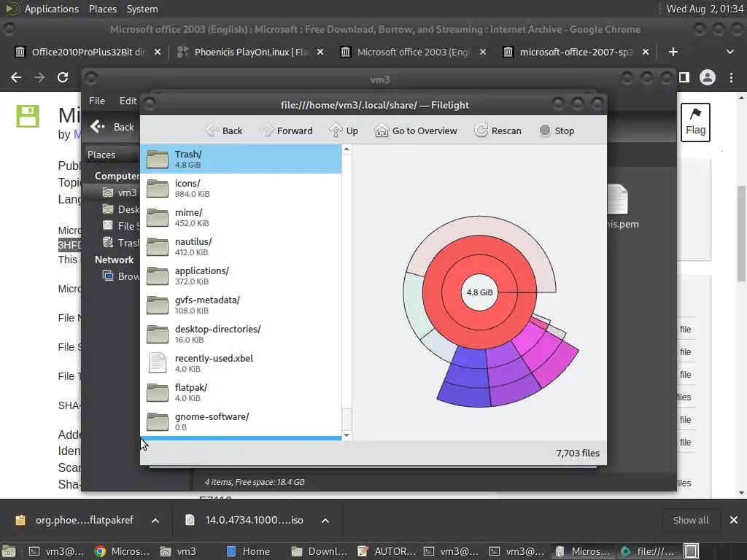
Task: Select the flatpak/ folder entry
Action: click(241, 392)
